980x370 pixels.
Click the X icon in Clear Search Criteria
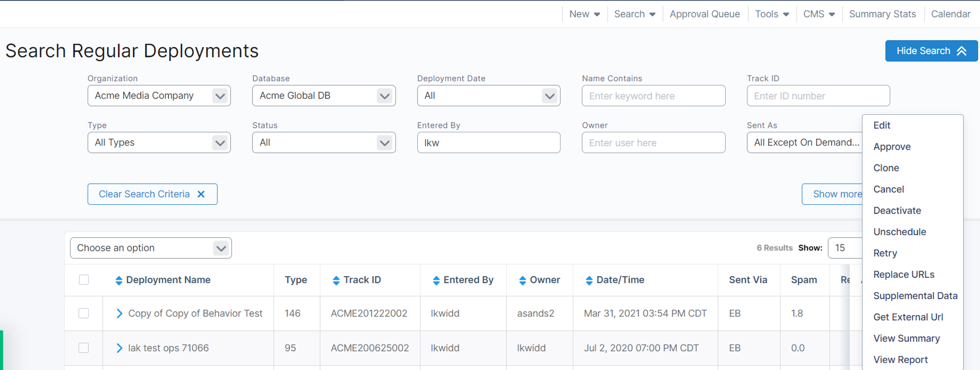click(201, 194)
